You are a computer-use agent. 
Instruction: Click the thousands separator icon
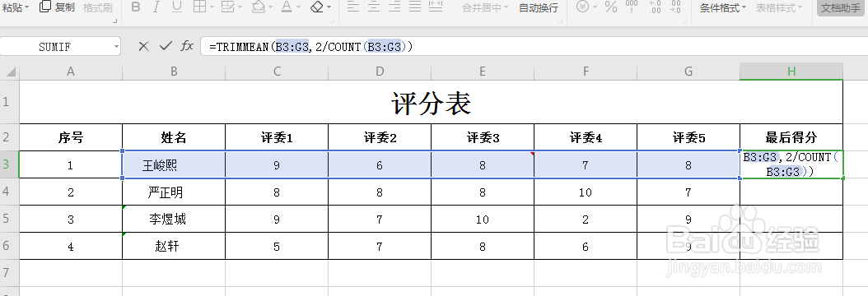click(632, 7)
